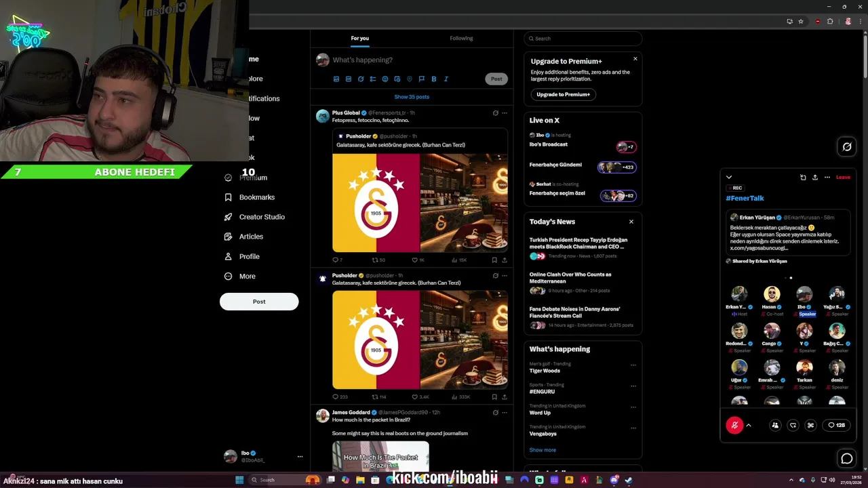
Task: Open more options on James Goddard post
Action: point(504,412)
